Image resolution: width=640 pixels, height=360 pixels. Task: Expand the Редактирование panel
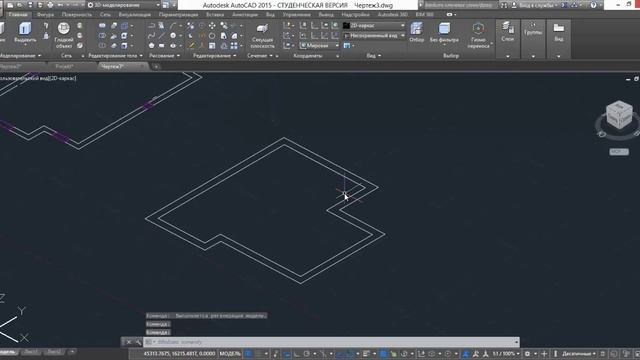214,56
